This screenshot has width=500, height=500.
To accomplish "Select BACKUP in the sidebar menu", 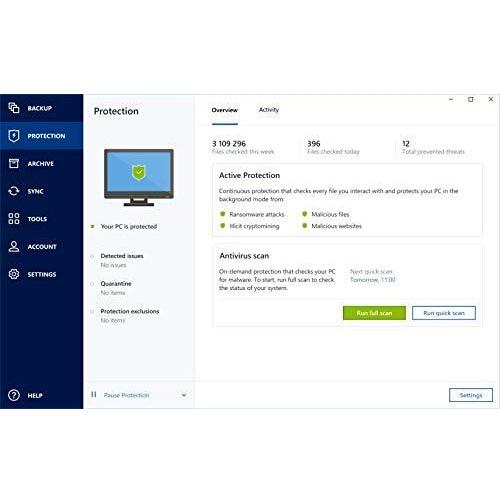I will click(x=40, y=108).
